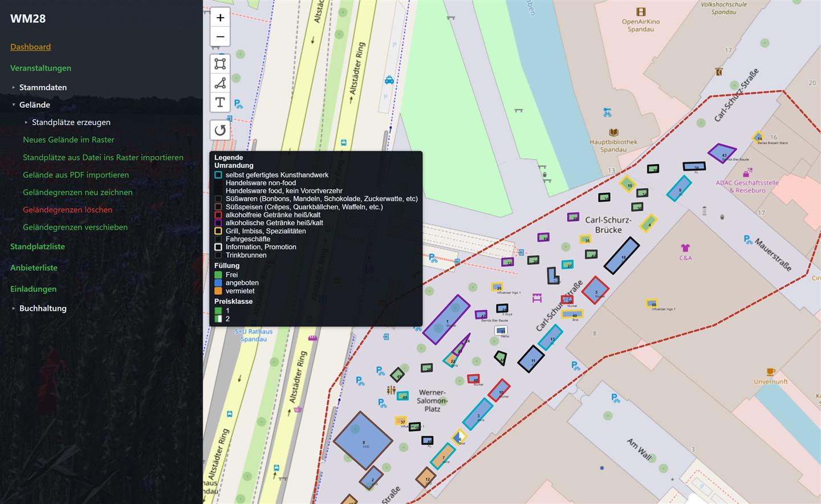
Task: Open the Dashboard link
Action: (30, 47)
